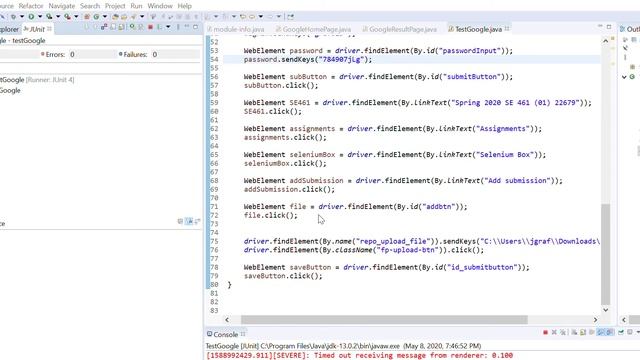
Task: Toggle Show Console on Standard Error change
Action: [x=609, y=332]
